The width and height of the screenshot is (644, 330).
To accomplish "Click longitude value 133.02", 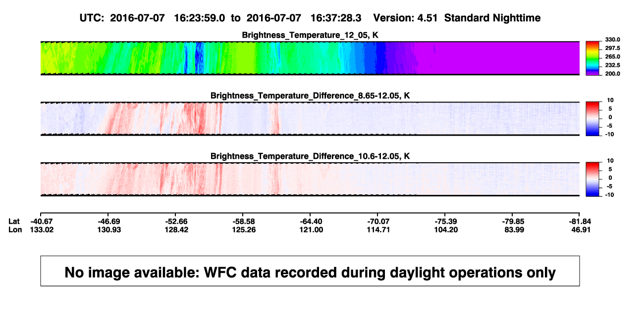I will (x=41, y=230).
